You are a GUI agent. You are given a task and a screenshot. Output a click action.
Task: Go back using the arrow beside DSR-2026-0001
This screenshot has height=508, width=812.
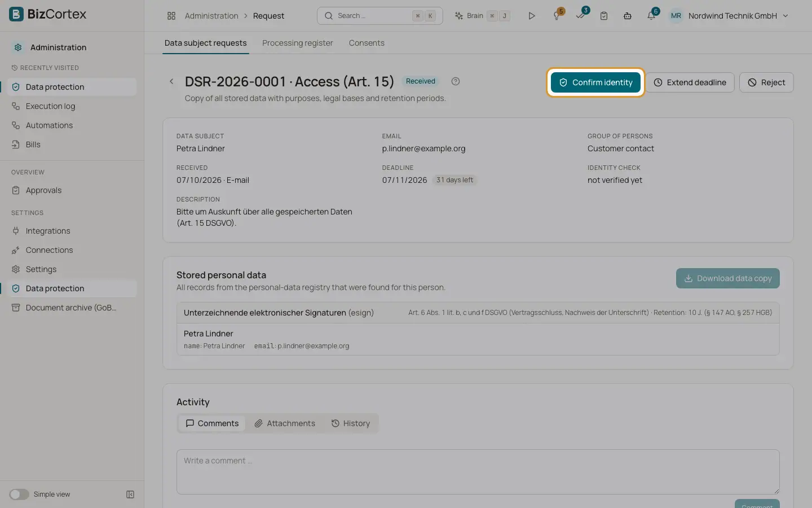[x=171, y=81]
